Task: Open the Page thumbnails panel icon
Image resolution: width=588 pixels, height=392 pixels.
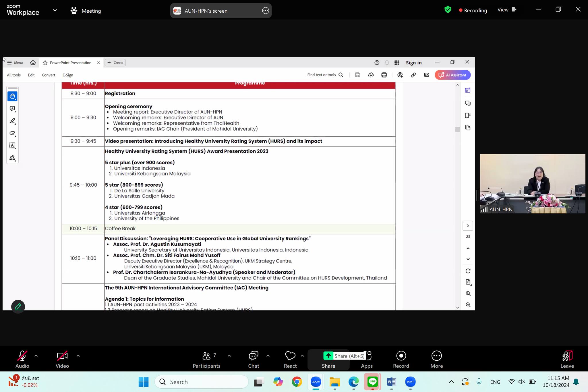Action: pos(468,128)
